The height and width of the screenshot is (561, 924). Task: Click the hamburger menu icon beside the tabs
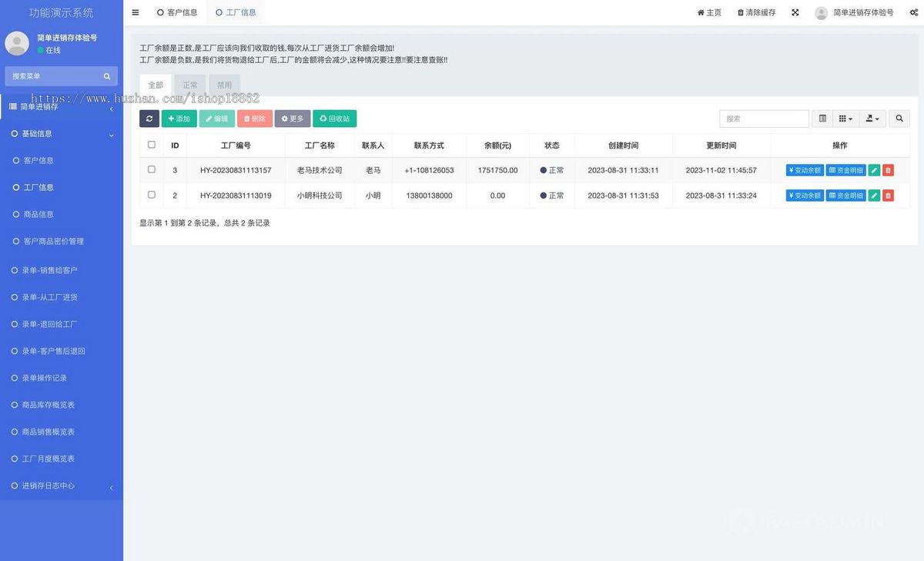click(136, 12)
